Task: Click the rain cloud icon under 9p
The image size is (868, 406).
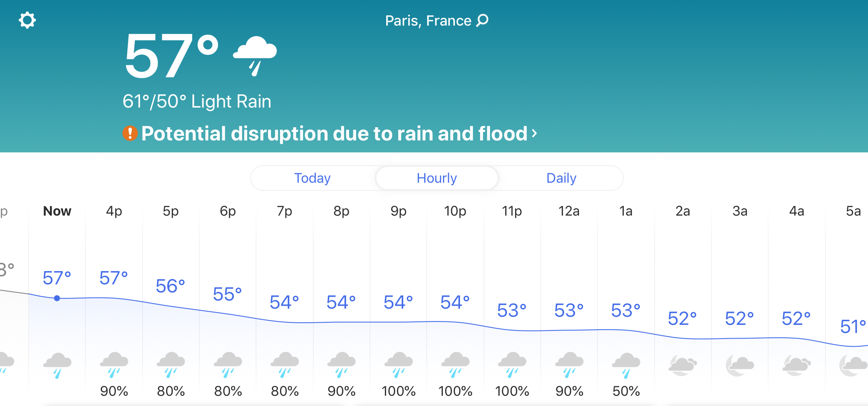Action: [399, 365]
